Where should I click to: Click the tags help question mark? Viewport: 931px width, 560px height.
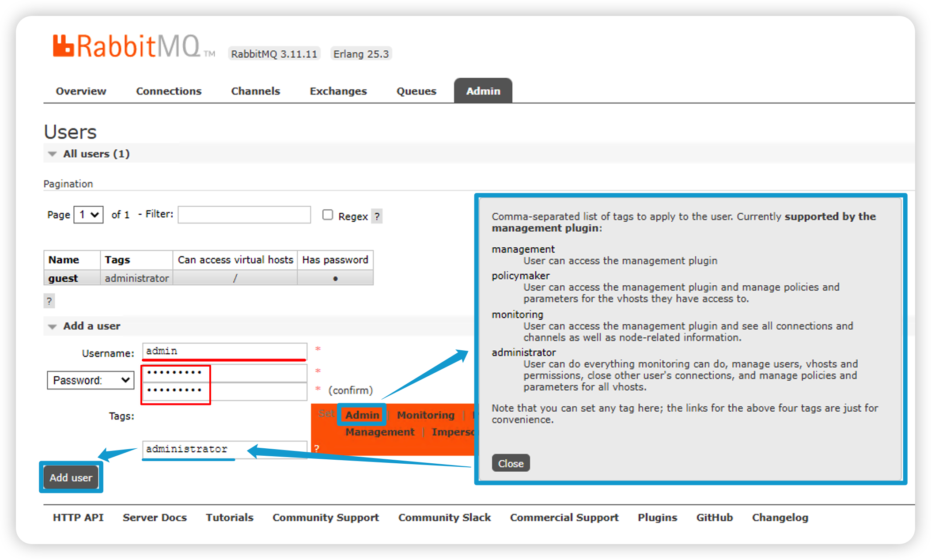(x=317, y=448)
